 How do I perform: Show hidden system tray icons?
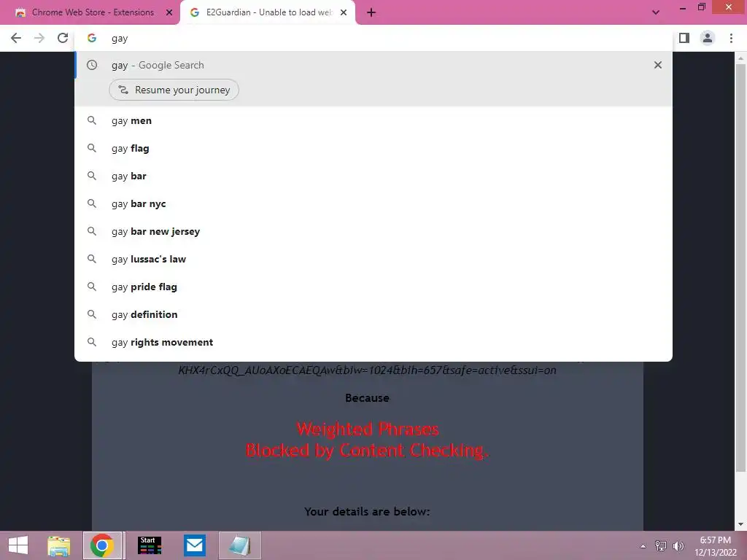click(x=643, y=546)
